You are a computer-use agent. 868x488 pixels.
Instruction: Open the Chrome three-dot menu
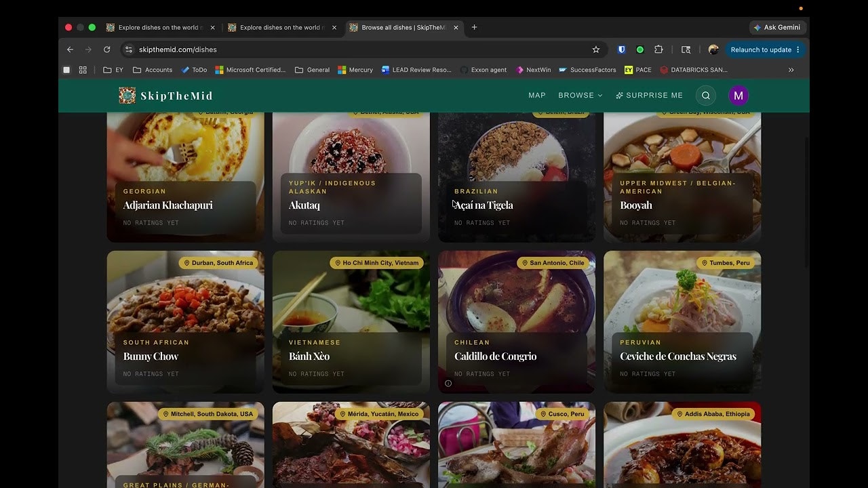(x=797, y=49)
